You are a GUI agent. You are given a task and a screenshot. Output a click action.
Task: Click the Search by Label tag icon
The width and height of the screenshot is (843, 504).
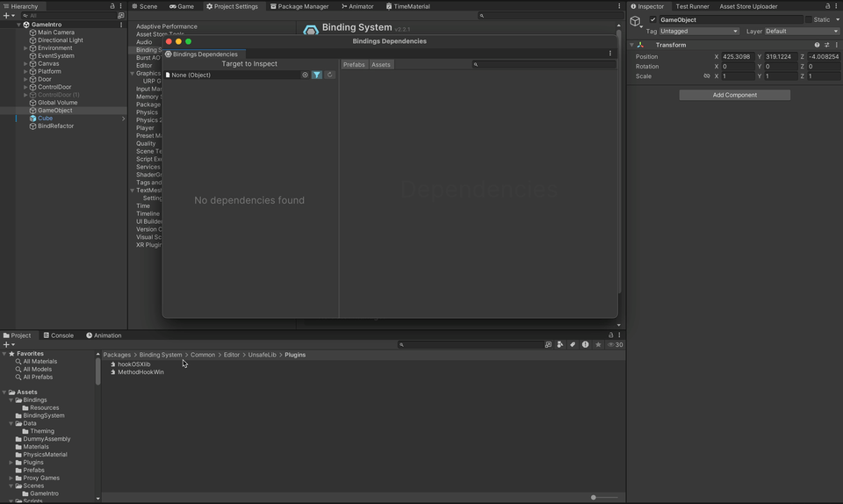(573, 344)
